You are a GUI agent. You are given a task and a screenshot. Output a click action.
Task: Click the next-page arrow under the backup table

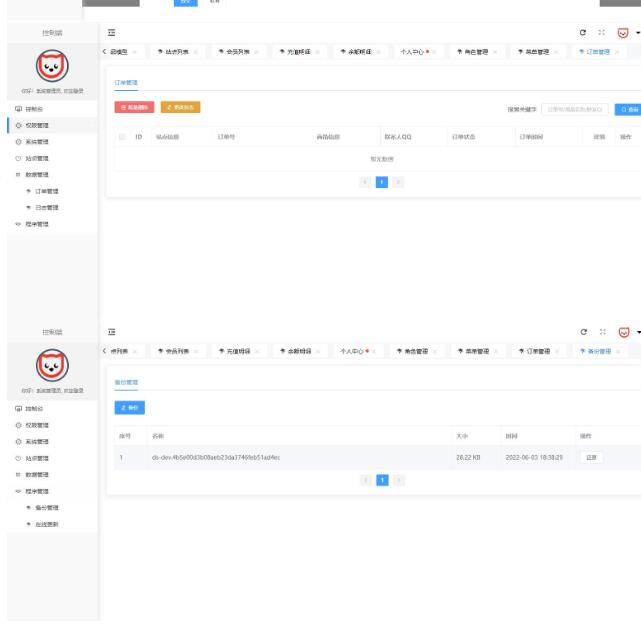pyautogui.click(x=398, y=481)
